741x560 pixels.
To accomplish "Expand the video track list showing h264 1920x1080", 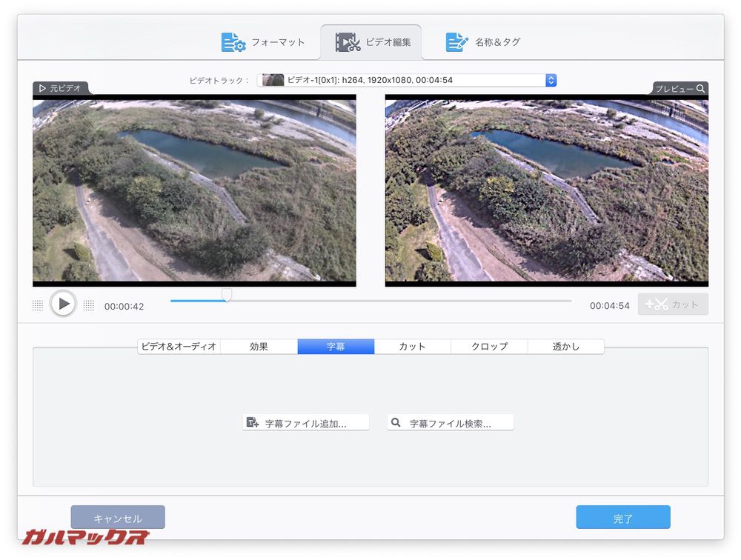I will tap(408, 80).
